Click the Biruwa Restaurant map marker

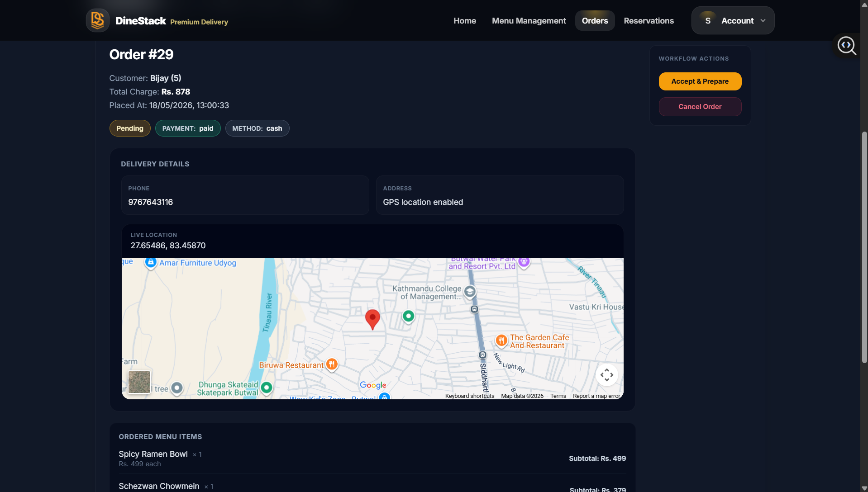tap(332, 364)
